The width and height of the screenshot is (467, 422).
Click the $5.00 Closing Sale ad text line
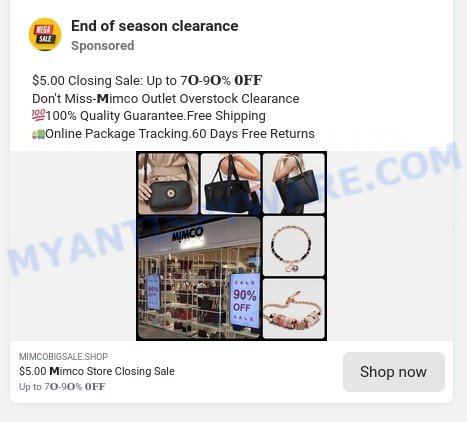[x=147, y=80]
